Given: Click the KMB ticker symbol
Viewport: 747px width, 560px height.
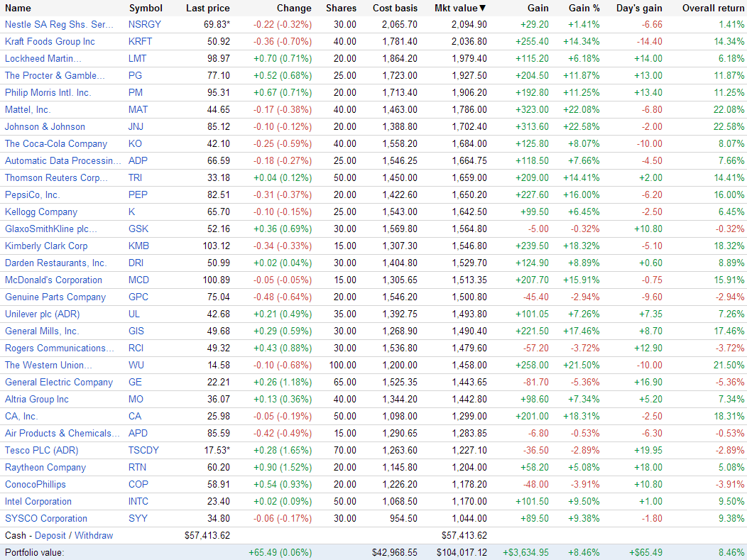Looking at the screenshot, I should click(139, 246).
